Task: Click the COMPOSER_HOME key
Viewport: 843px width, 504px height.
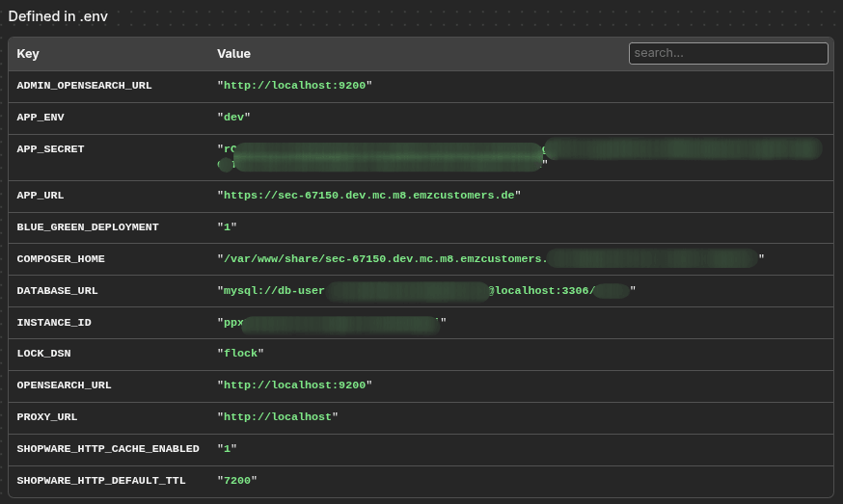Action: [x=61, y=258]
